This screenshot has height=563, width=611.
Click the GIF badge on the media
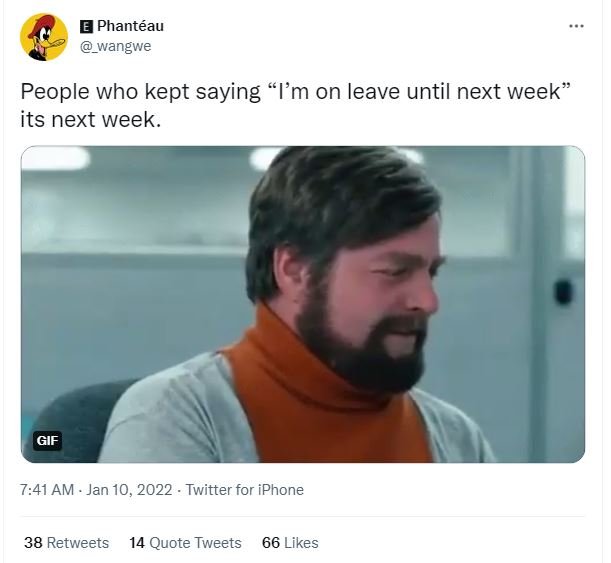click(47, 441)
